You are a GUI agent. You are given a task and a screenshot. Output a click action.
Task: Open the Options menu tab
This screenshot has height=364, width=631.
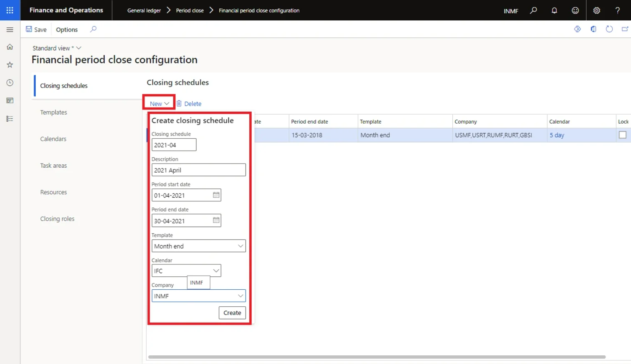point(67,29)
